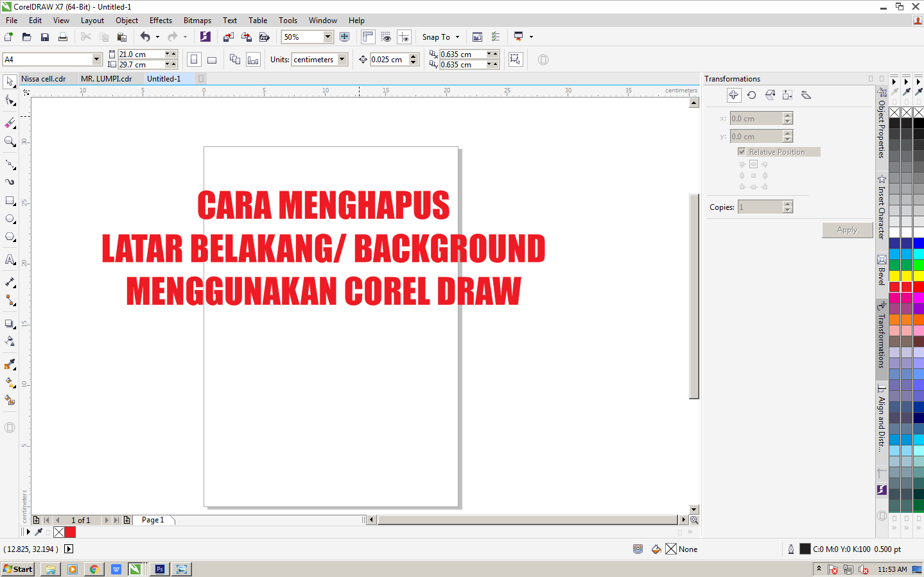Select the Freehand tool
The width and height of the screenshot is (924, 577).
(10, 164)
